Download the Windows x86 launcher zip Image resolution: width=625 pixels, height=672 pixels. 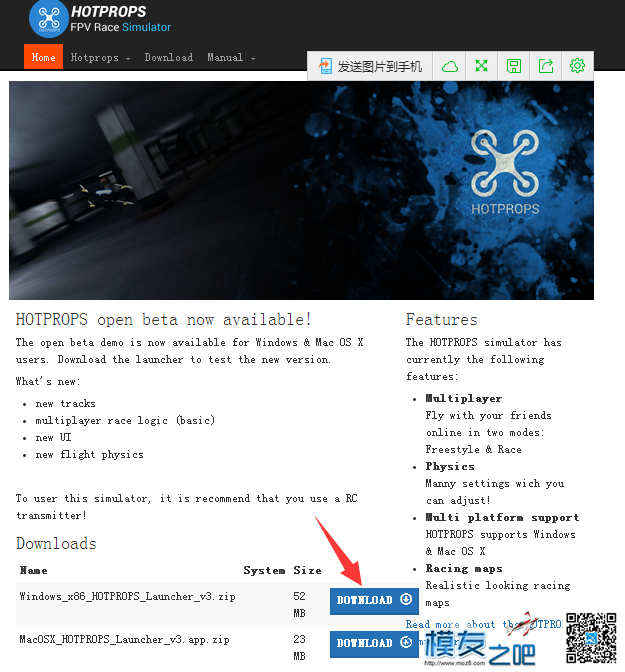(374, 600)
